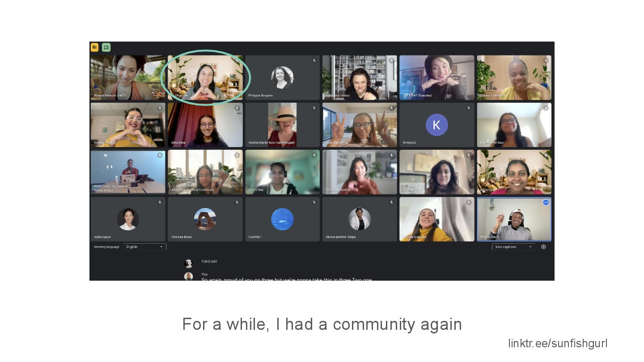Select the Tiffany Crawford video tile

click(514, 77)
